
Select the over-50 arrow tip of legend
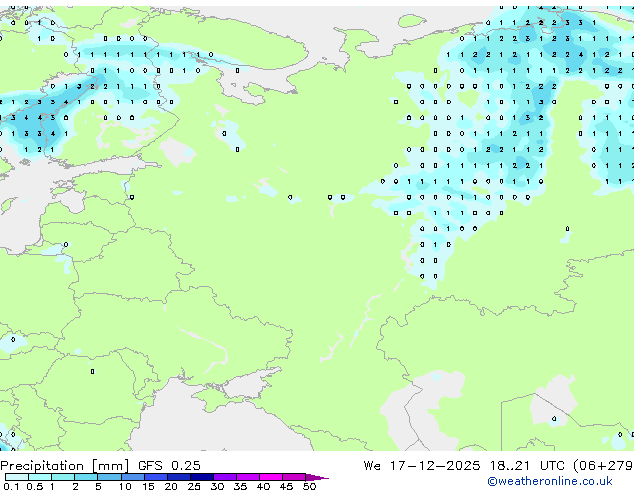tap(317, 477)
